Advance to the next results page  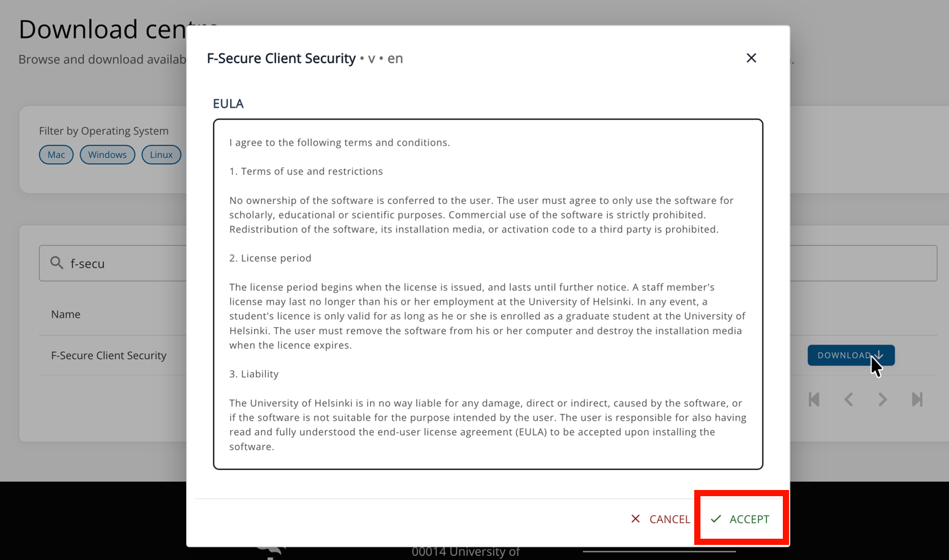pos(882,399)
